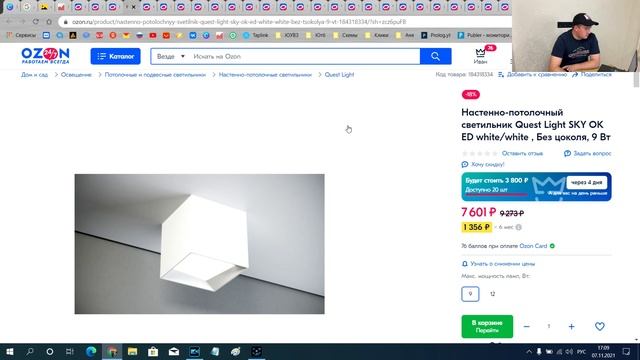Image resolution: width=640 pixels, height=360 pixels.
Task: Open Mail app from taskbar
Action: [x=174, y=351]
